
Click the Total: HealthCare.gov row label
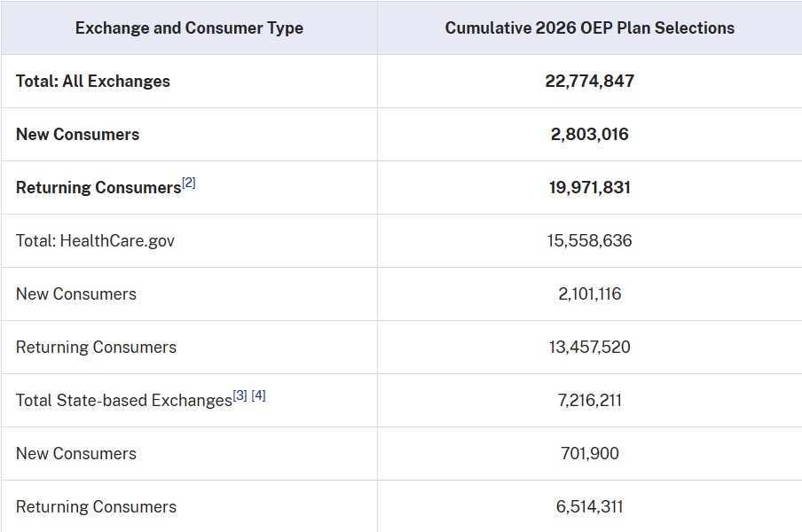pos(95,241)
